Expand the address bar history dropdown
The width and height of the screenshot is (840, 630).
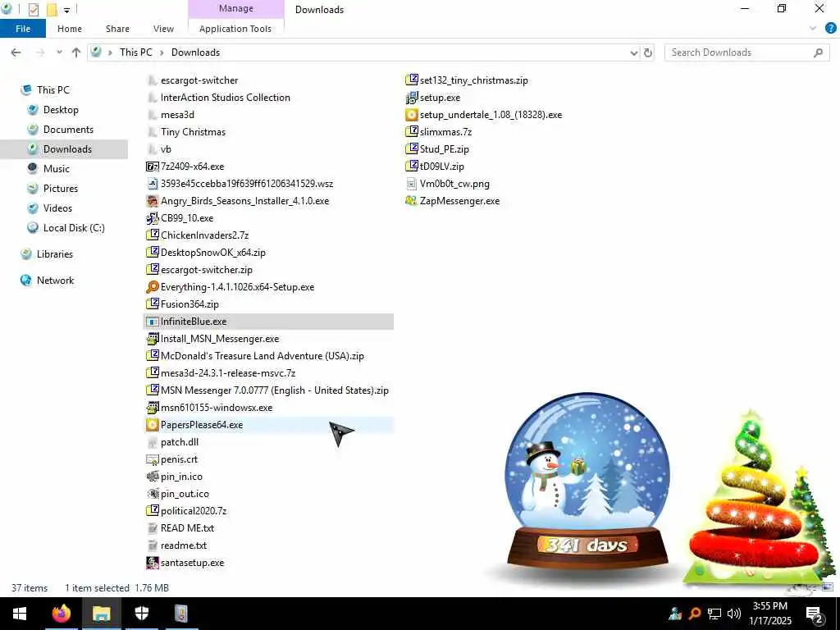[634, 52]
